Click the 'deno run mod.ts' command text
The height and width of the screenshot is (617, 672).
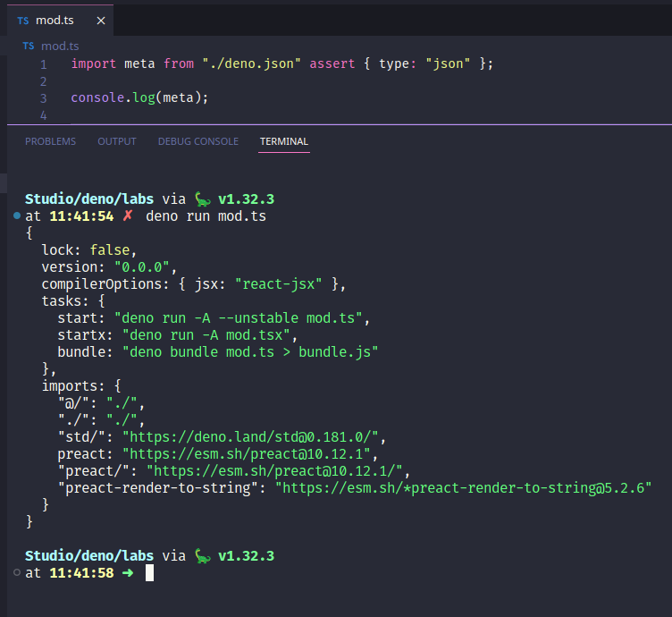pyautogui.click(x=206, y=216)
